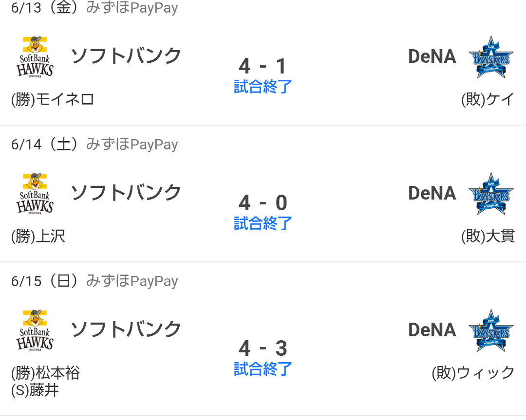Click DeNA BayStars logo in 6/14 game

click(491, 194)
